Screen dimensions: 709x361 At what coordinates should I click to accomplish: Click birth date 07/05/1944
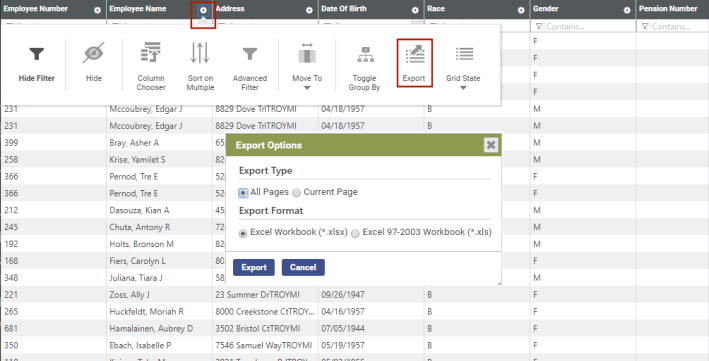pos(343,328)
